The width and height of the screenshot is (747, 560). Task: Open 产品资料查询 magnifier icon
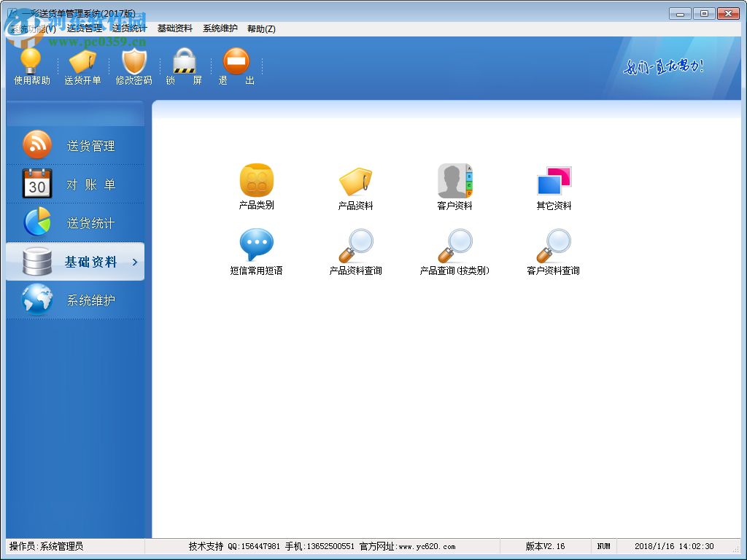click(x=355, y=246)
